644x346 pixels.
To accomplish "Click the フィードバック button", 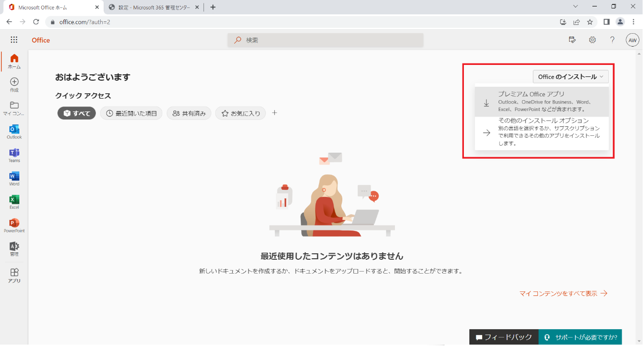I will 504,337.
